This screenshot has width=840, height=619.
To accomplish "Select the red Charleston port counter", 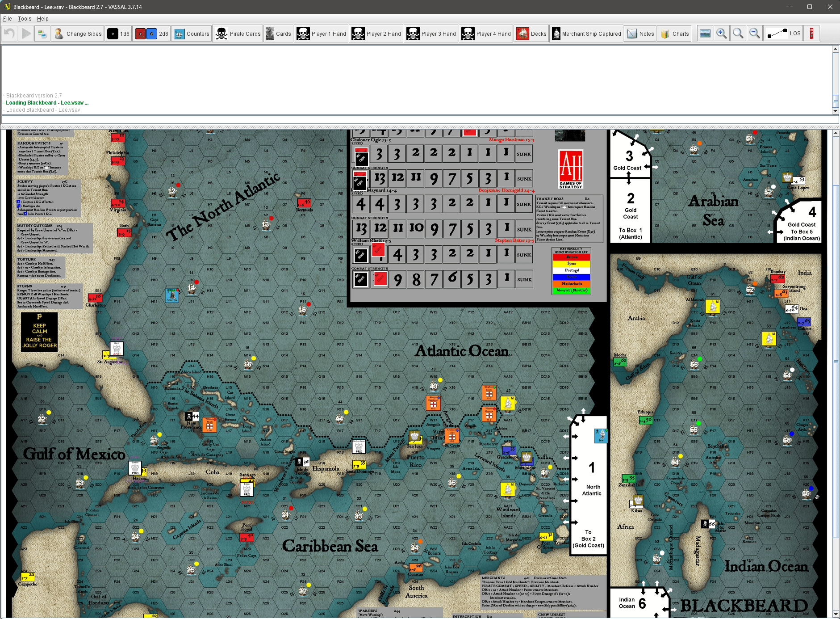I will click(x=95, y=298).
